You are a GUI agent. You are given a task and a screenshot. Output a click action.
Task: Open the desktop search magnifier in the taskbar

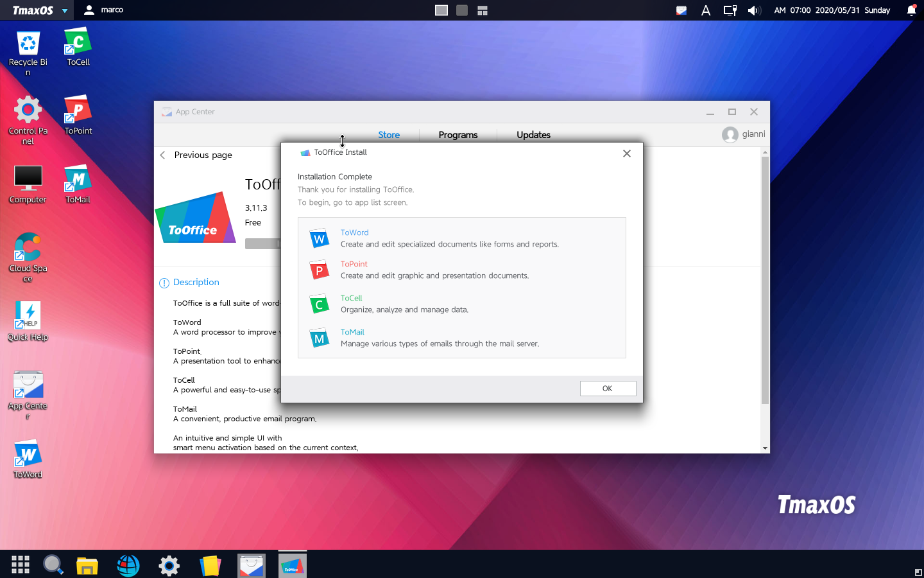pos(53,565)
